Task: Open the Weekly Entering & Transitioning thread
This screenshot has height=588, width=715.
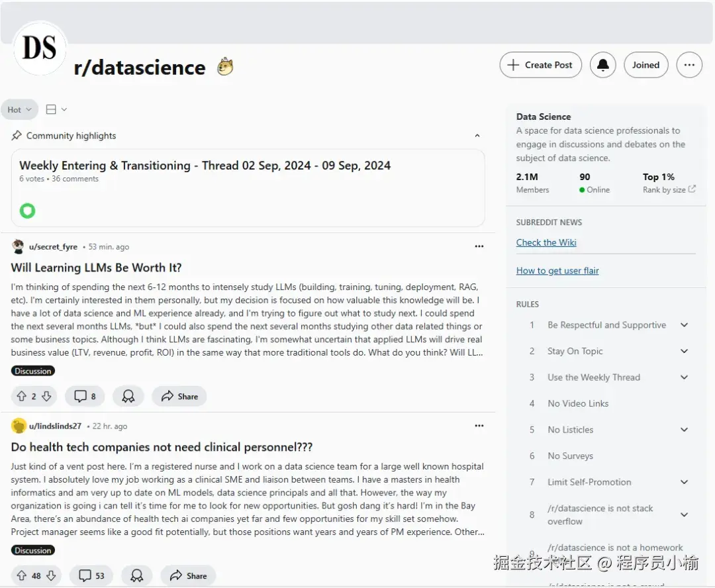Action: point(205,165)
